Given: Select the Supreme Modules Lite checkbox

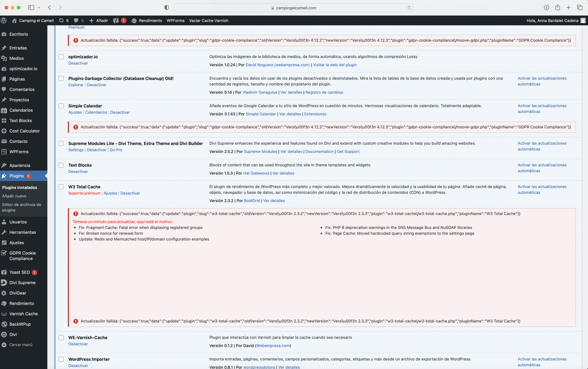Looking at the screenshot, I should point(61,143).
